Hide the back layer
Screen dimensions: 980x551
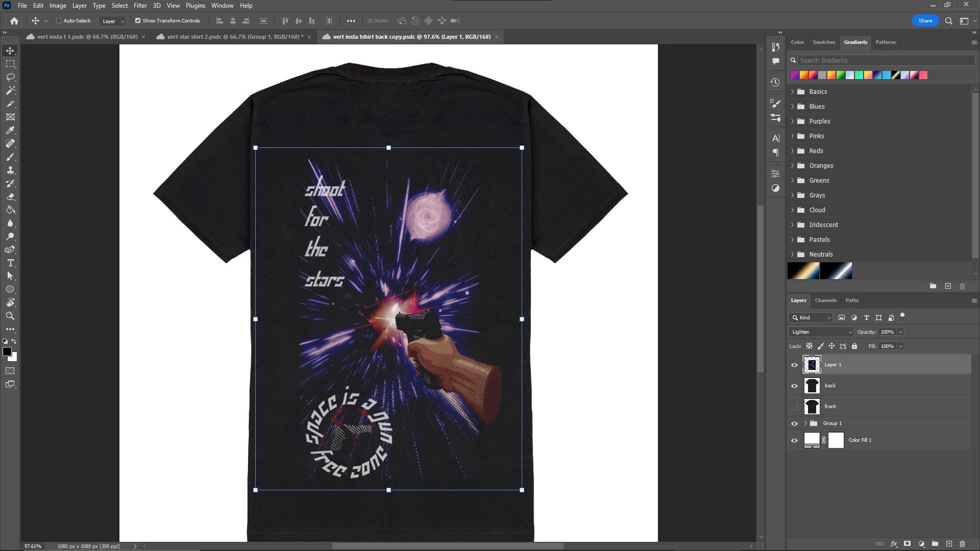pyautogui.click(x=794, y=386)
